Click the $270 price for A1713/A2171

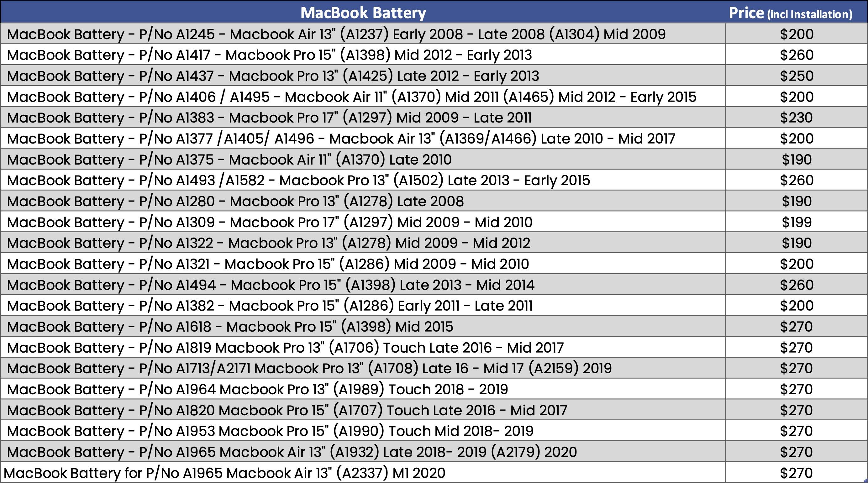pos(797,369)
